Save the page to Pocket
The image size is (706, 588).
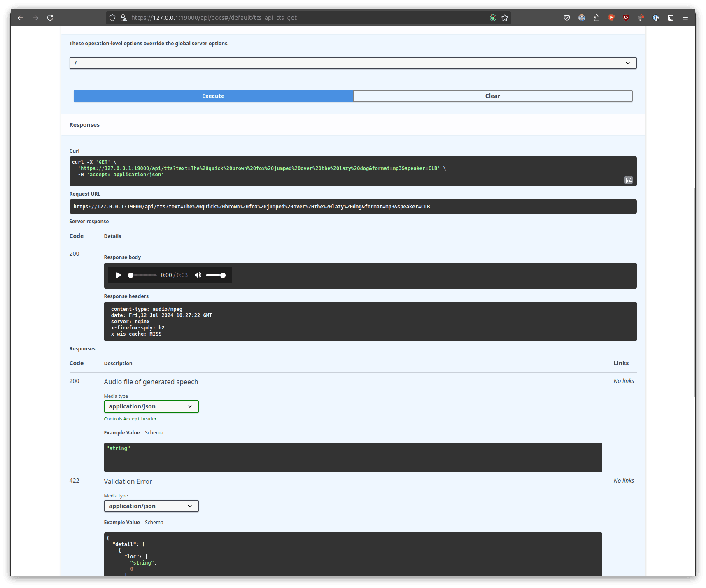point(567,18)
